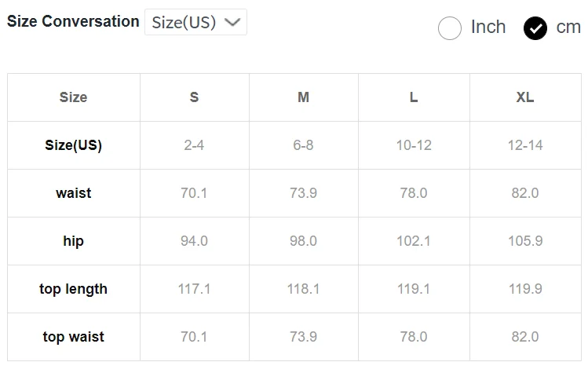Click the Size Conversation heading
Image resolution: width=588 pixels, height=373 pixels.
(x=73, y=22)
